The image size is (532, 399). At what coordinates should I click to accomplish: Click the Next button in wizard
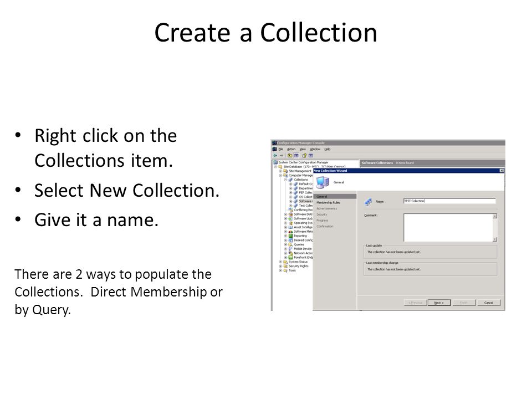coord(439,303)
